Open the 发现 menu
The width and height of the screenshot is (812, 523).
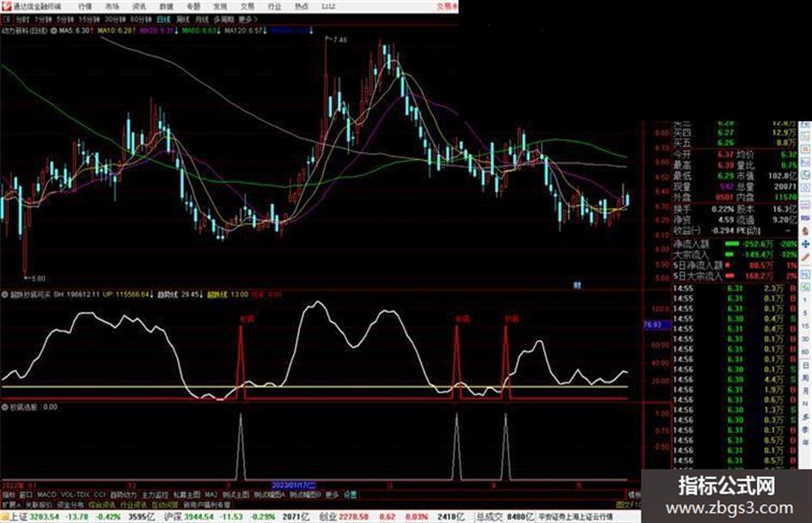tap(220, 6)
